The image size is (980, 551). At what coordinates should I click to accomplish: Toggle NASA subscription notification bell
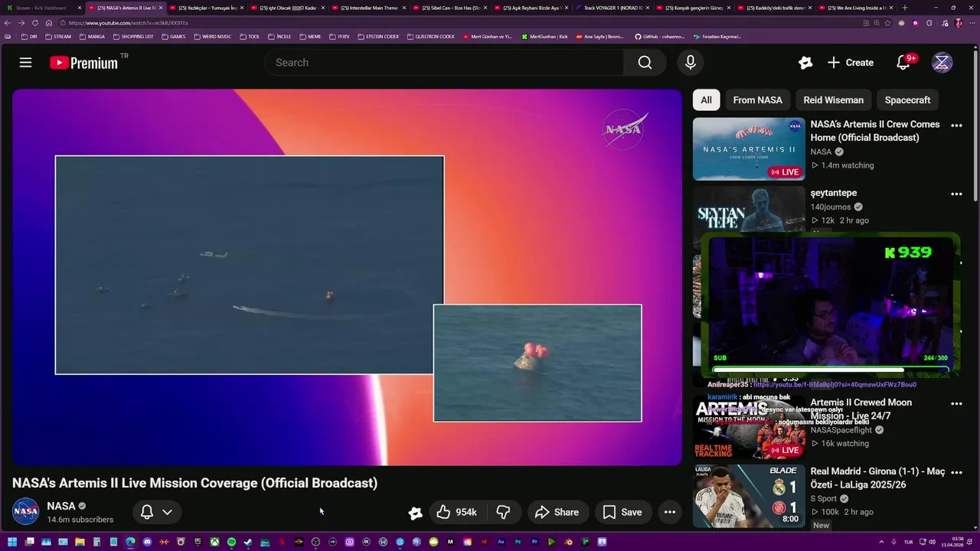point(147,512)
